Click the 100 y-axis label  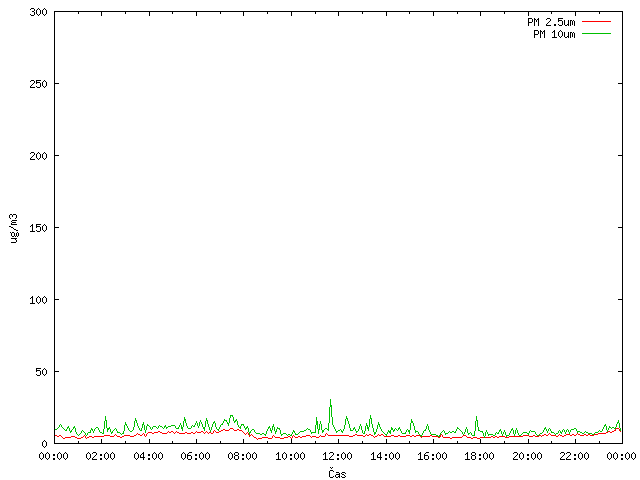[x=38, y=300]
